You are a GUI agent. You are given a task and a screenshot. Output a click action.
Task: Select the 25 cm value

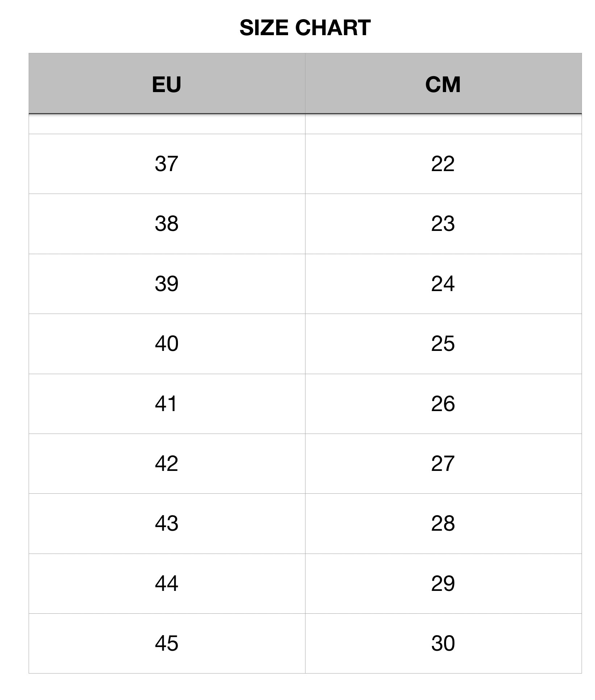click(x=443, y=344)
